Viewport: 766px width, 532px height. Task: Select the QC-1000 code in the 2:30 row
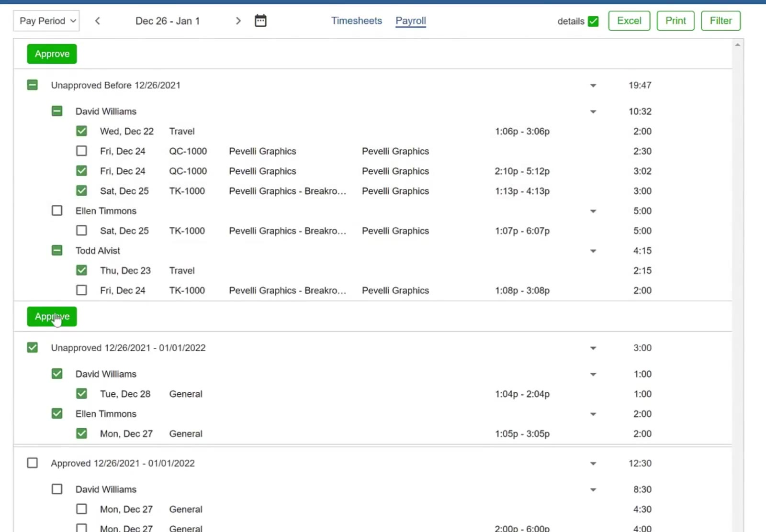click(188, 151)
